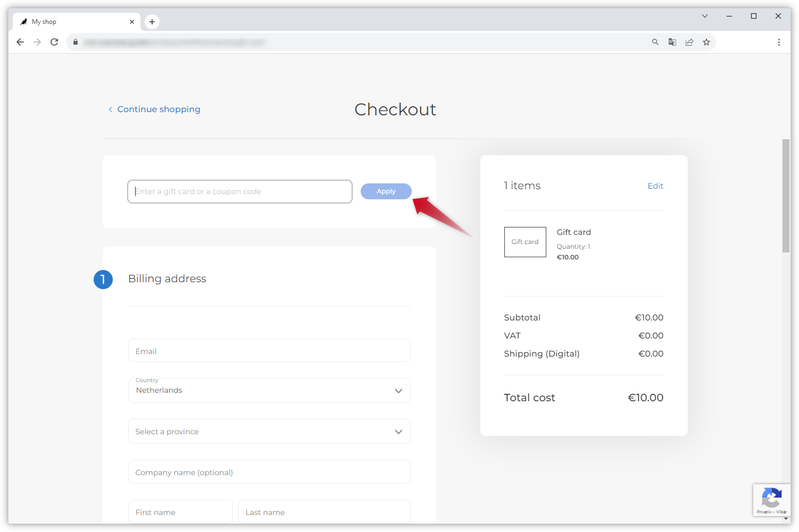Focus the Email input field
The width and height of the screenshot is (799, 532).
click(269, 351)
